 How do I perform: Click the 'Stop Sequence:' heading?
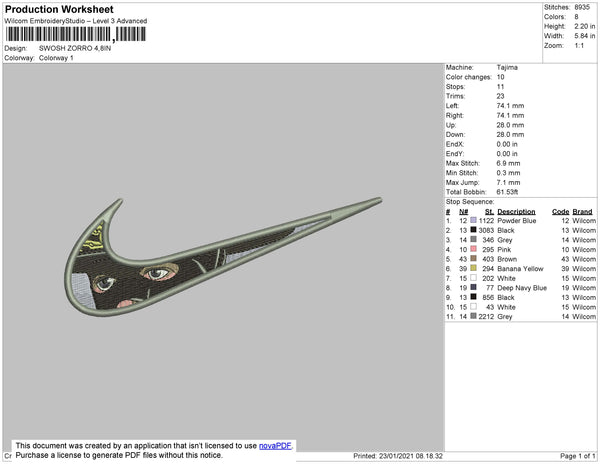470,202
